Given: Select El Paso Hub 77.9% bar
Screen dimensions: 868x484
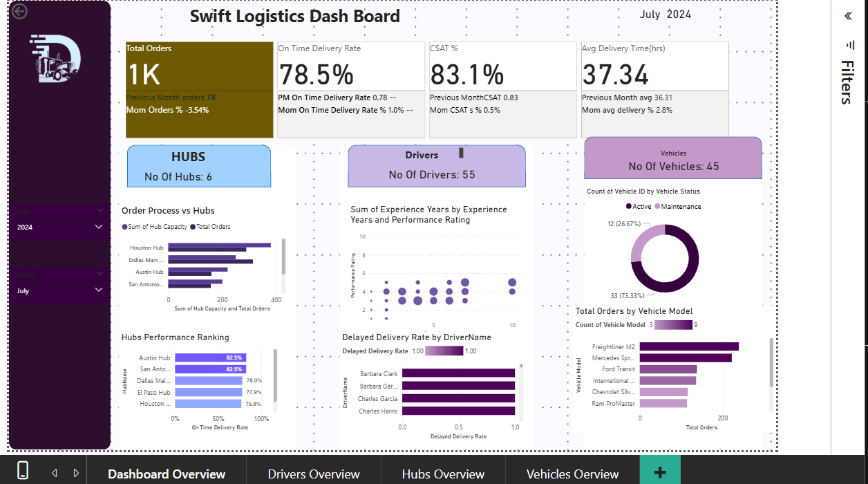Looking at the screenshot, I should 208,392.
